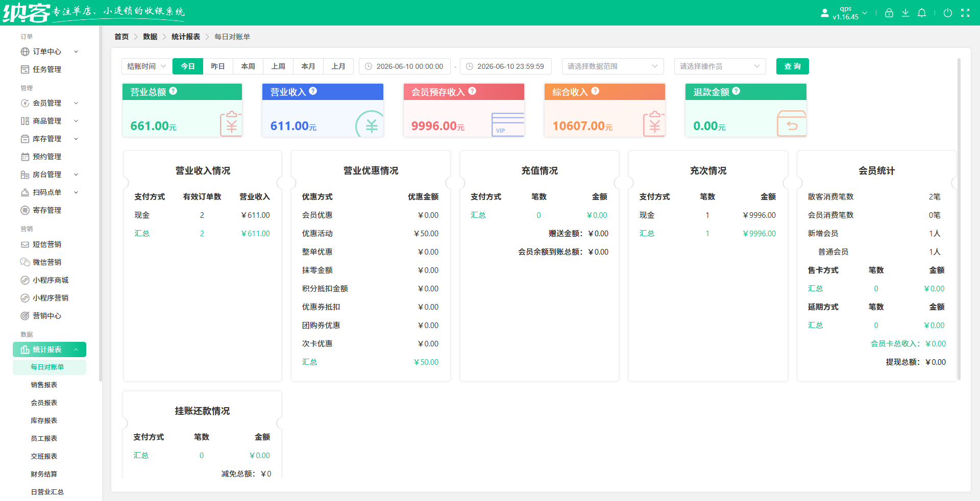Expand the 扫码点单 chevron

76,192
